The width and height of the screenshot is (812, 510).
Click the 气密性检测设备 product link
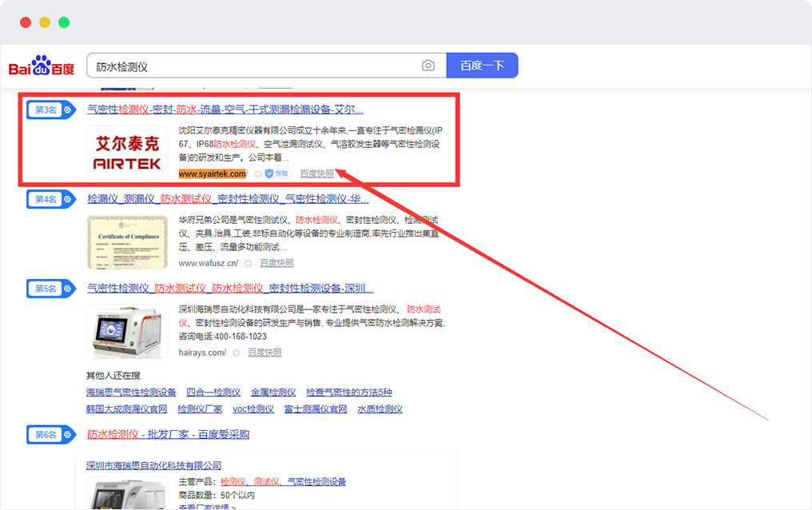(x=317, y=482)
